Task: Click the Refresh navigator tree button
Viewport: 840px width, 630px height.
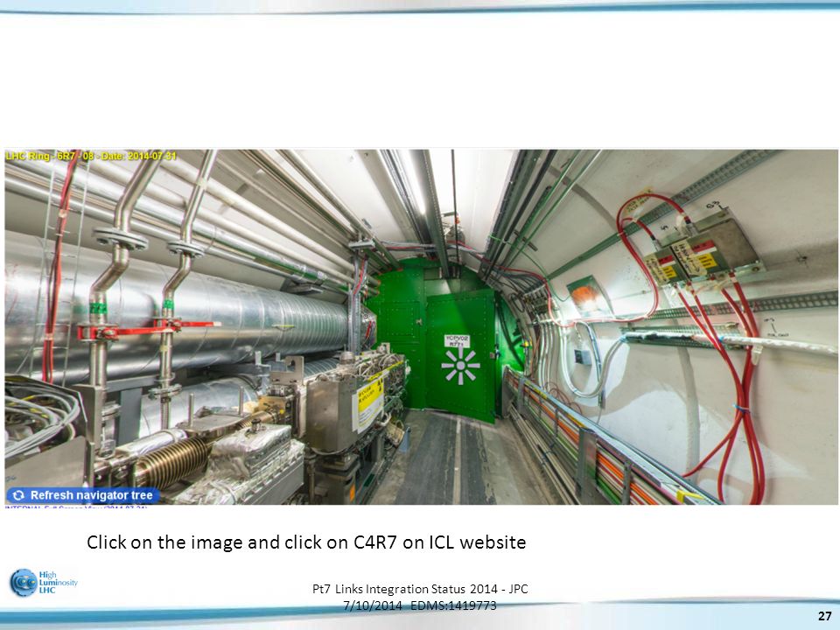Action: (83, 495)
